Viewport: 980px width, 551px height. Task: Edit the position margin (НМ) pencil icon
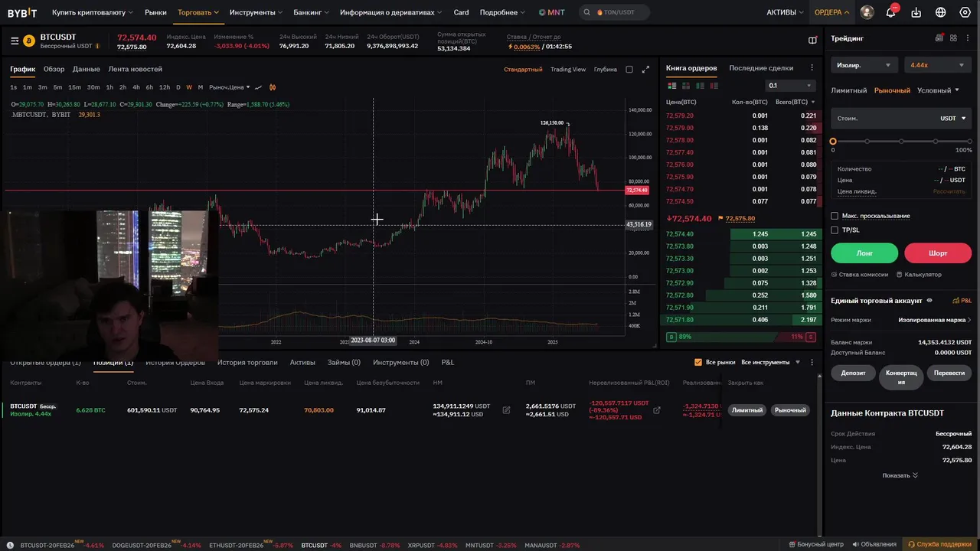(506, 410)
